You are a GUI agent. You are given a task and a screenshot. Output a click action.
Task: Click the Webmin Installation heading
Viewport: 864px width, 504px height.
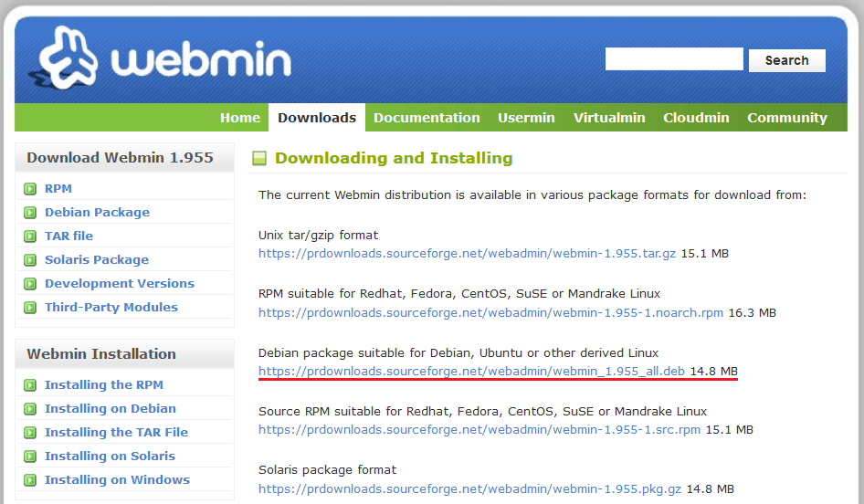[101, 353]
